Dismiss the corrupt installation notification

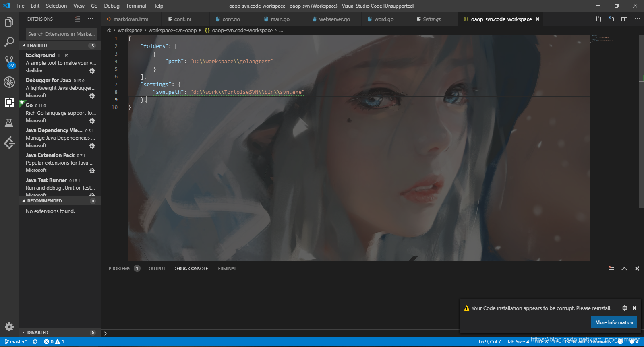click(634, 308)
